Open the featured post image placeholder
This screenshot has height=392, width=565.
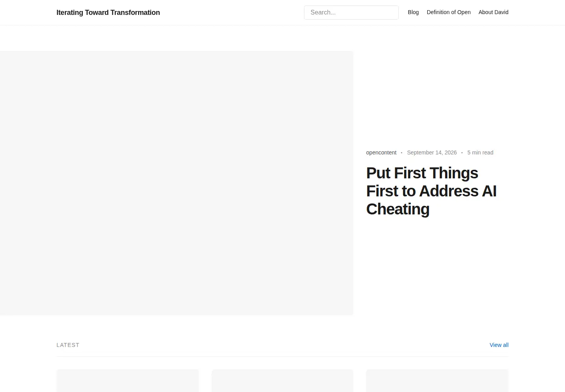coord(177,183)
